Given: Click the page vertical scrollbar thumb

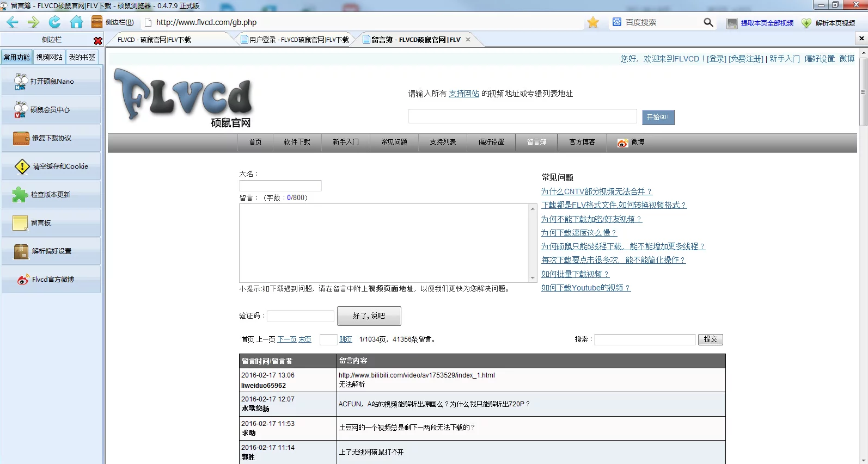Looking at the screenshot, I should pyautogui.click(x=863, y=91).
